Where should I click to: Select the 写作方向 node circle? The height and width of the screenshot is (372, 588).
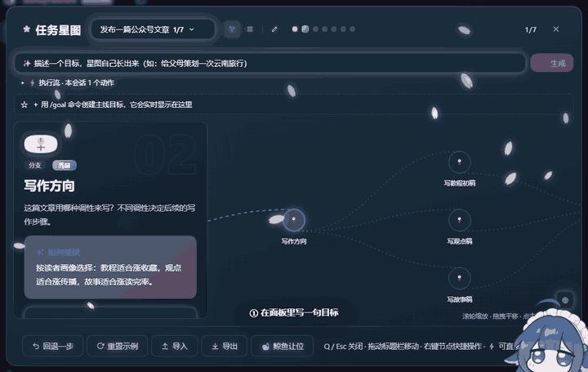(x=294, y=220)
